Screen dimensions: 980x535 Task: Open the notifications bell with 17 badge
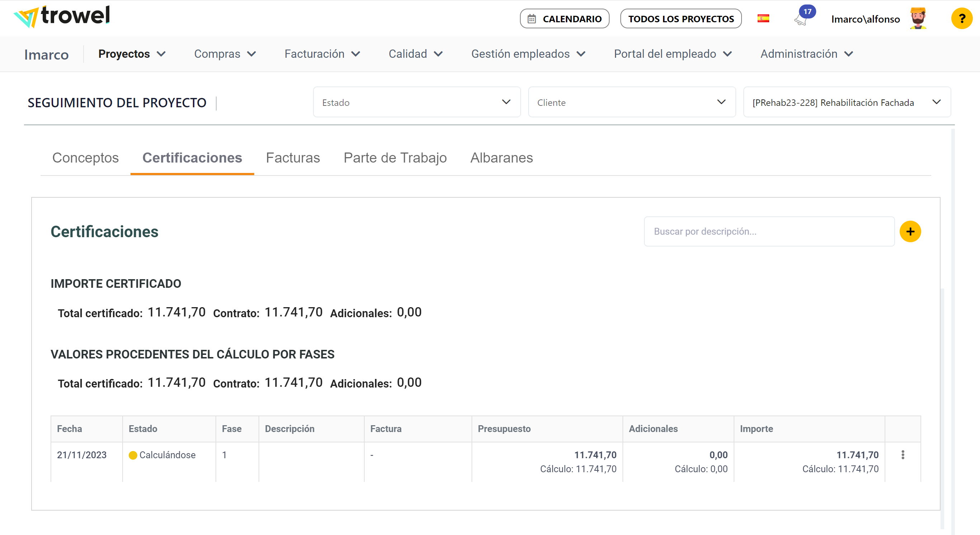tap(801, 19)
